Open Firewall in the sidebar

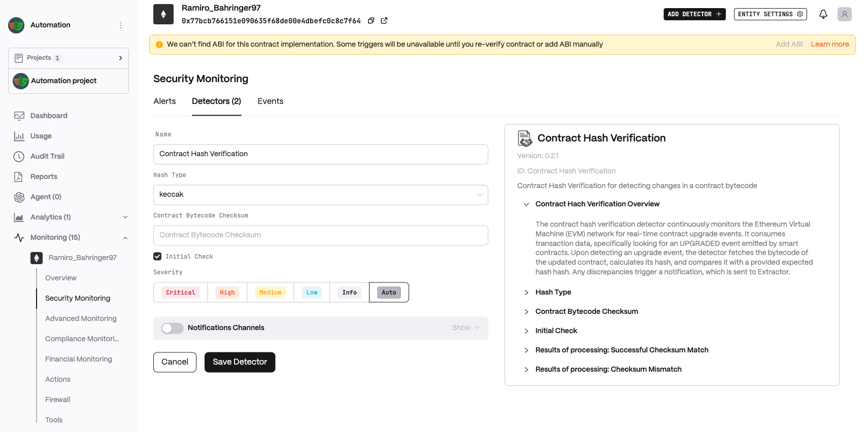click(58, 400)
